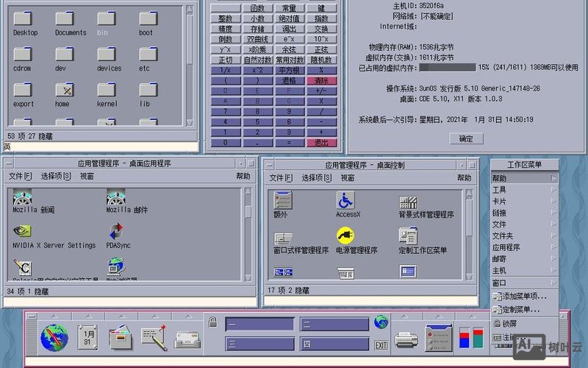Open 定制工作区菜单 icon

click(x=409, y=236)
